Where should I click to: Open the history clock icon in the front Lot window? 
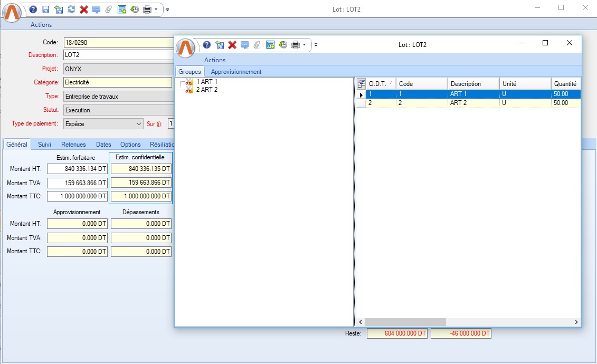[283, 45]
